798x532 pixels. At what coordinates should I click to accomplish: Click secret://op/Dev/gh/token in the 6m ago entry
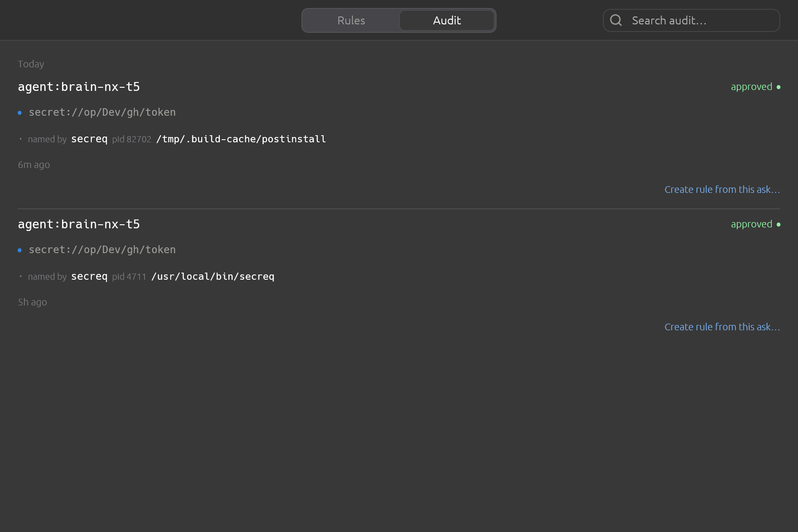click(102, 113)
